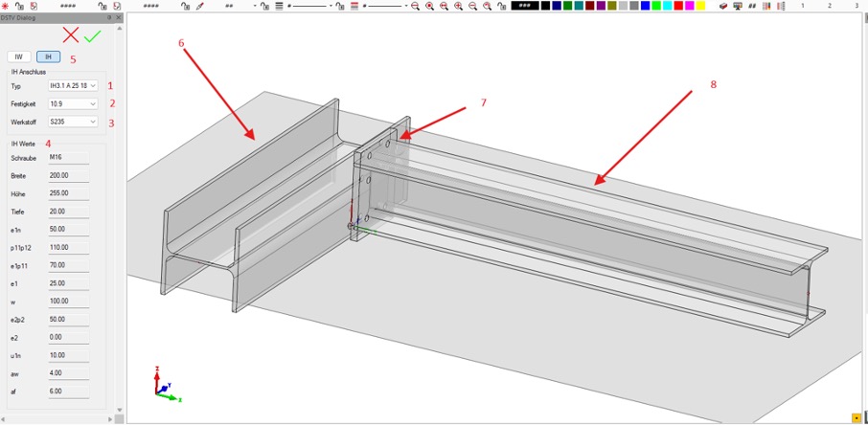This screenshot has width=868, height=425.
Task: Switch to the IW connection toggle
Action: pyautogui.click(x=18, y=57)
